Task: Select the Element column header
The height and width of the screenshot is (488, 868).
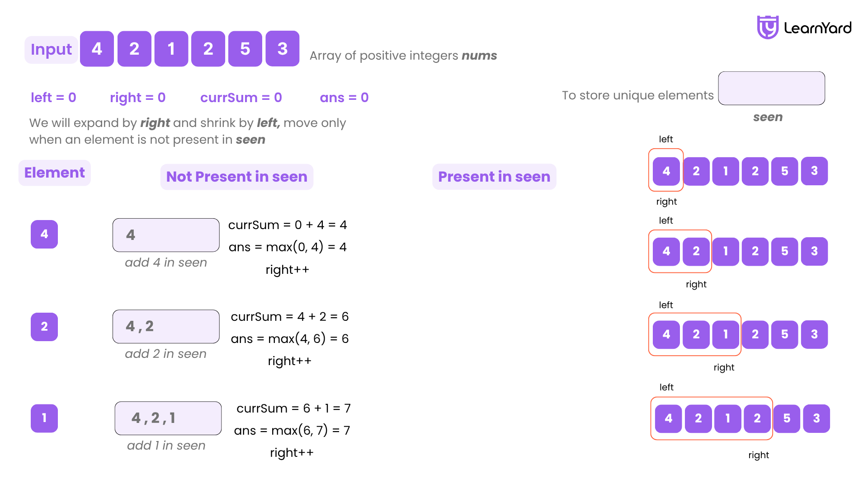Action: [55, 173]
